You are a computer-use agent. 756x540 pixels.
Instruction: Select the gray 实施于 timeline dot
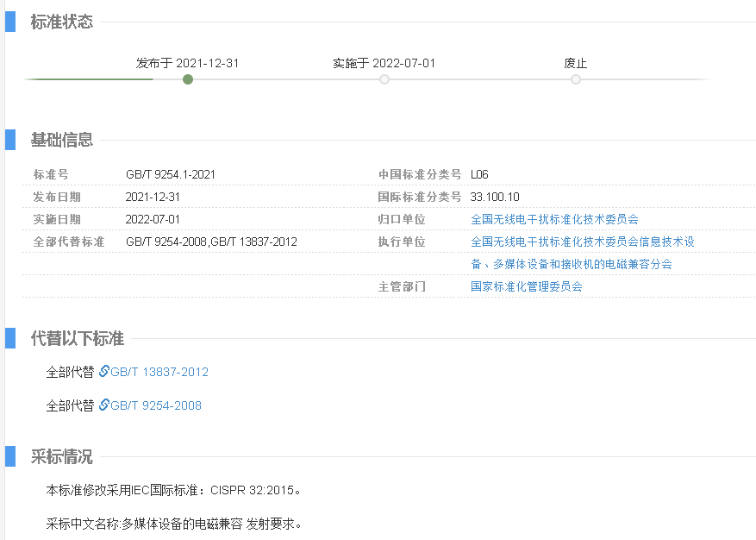point(384,78)
